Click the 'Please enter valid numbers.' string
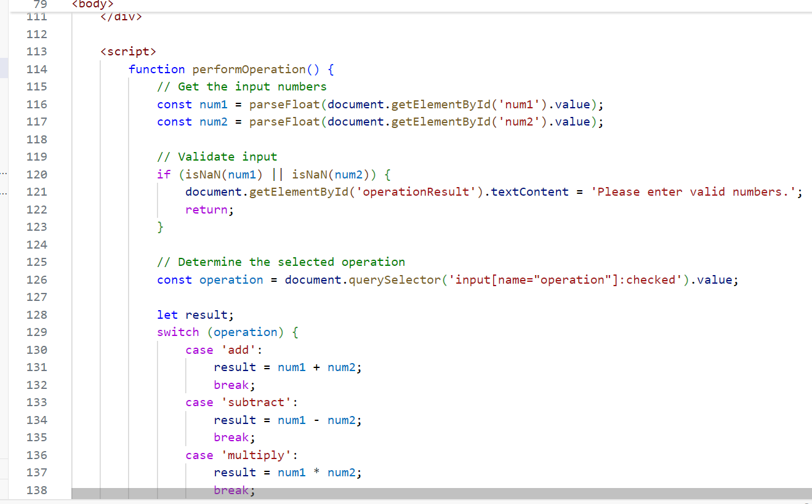 click(693, 191)
